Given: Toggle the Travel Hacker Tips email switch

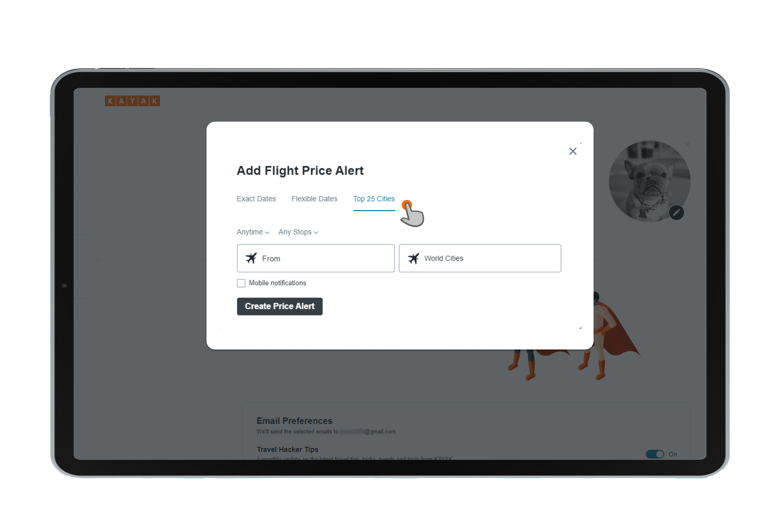Looking at the screenshot, I should pos(655,454).
